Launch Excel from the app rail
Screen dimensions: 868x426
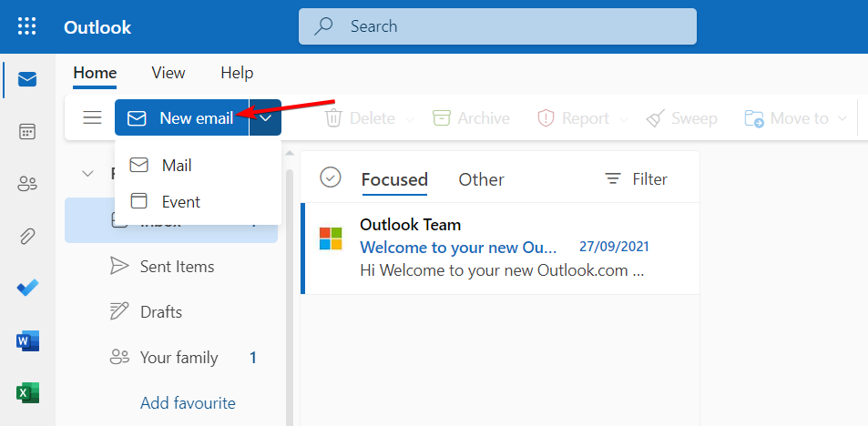27,393
